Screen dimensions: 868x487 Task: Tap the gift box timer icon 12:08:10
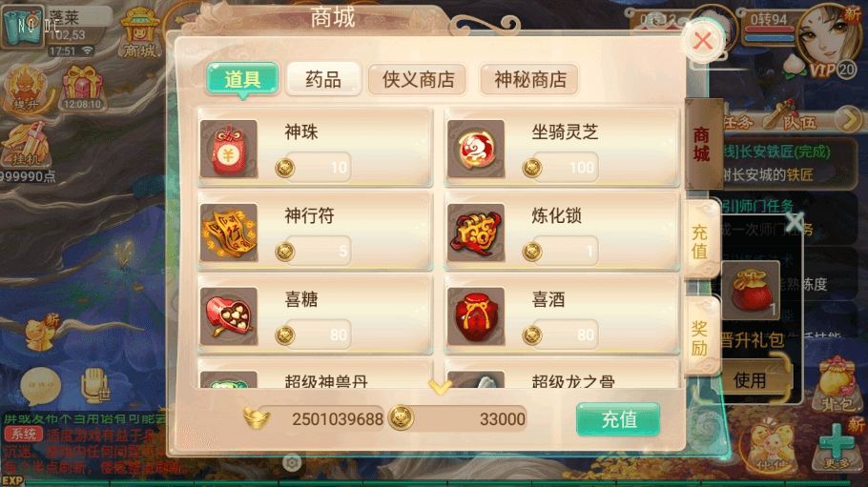82,88
